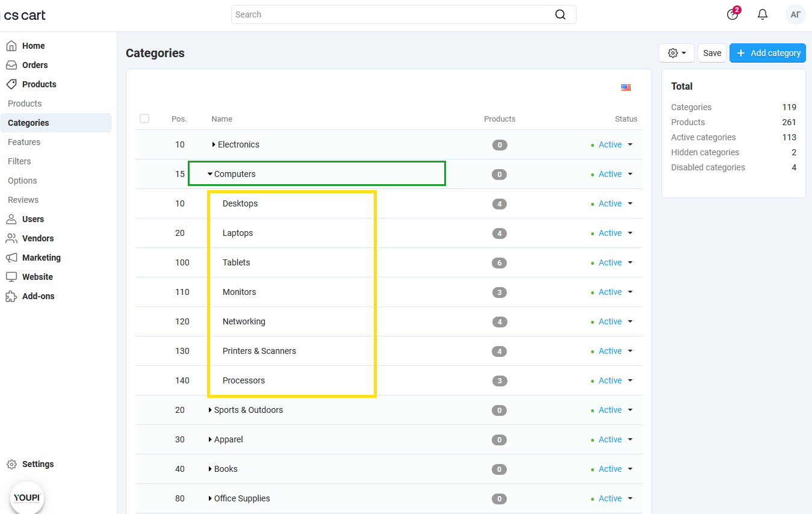Click the position value 100 for Tablets
Viewport: 812px width, 514px height.
click(x=182, y=262)
